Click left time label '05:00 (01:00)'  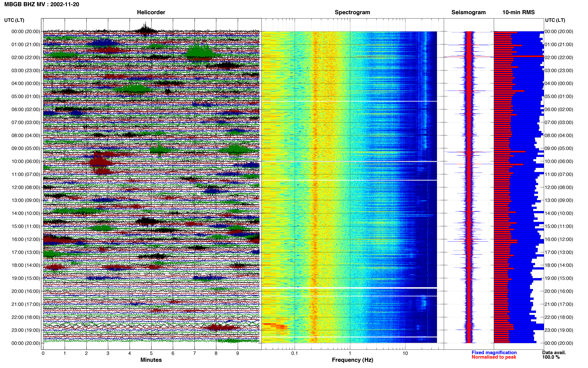coord(26,96)
